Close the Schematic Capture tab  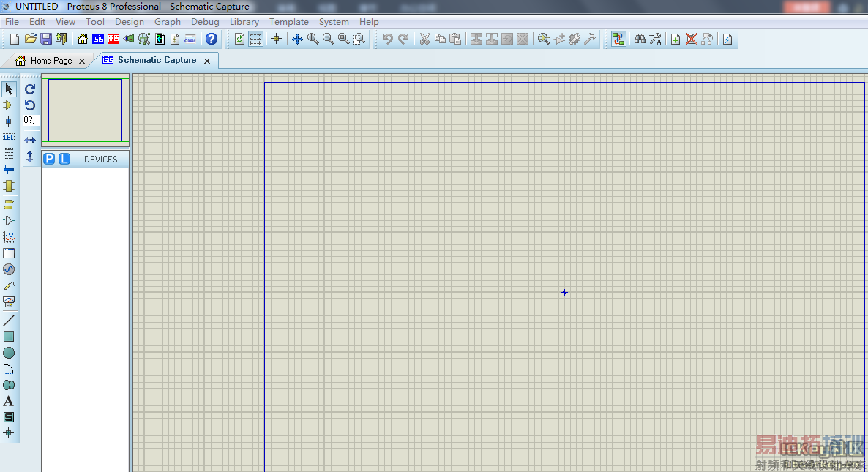point(207,61)
